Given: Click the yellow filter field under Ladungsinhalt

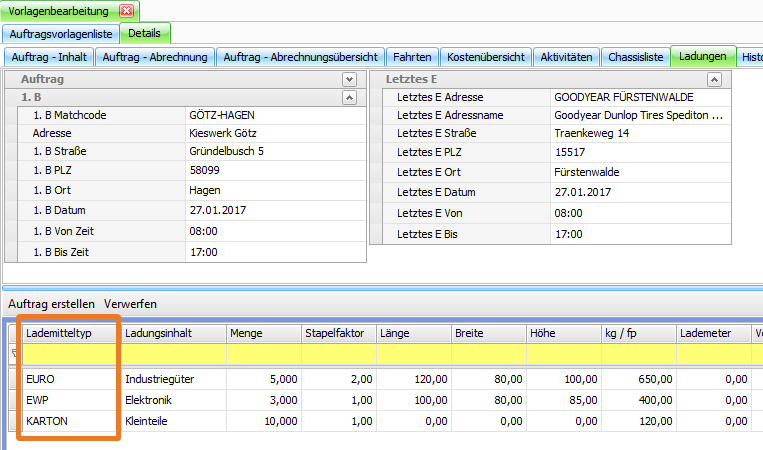Looking at the screenshot, I should [x=172, y=354].
